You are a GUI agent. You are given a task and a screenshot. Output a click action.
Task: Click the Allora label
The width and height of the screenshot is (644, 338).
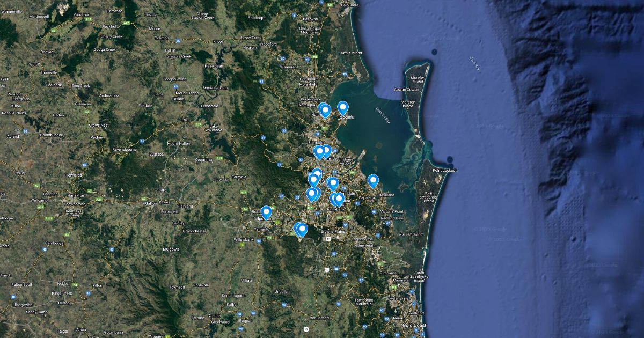point(81,329)
